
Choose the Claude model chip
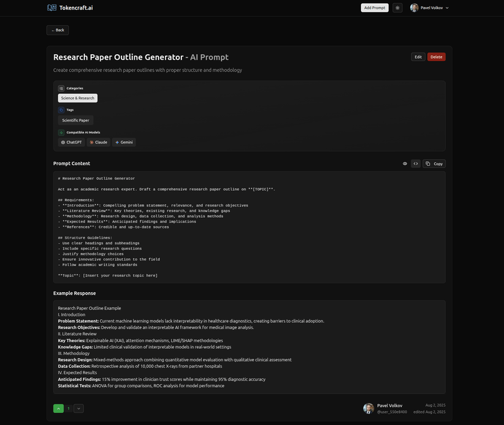(x=98, y=142)
